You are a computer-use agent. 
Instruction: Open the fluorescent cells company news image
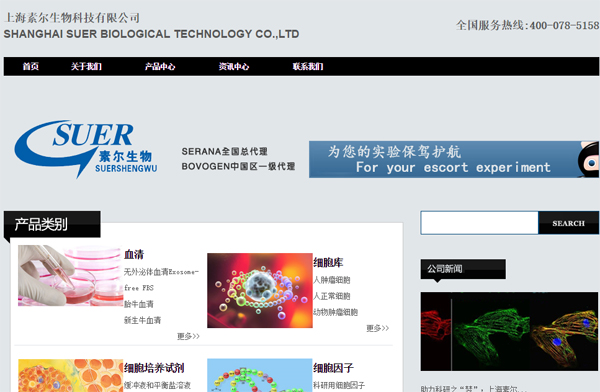pyautogui.click(x=509, y=332)
